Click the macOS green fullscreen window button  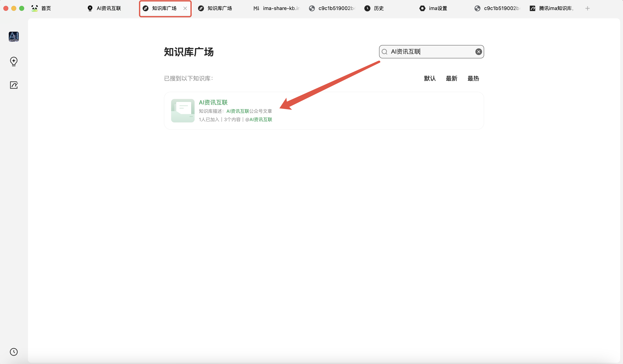(x=22, y=8)
